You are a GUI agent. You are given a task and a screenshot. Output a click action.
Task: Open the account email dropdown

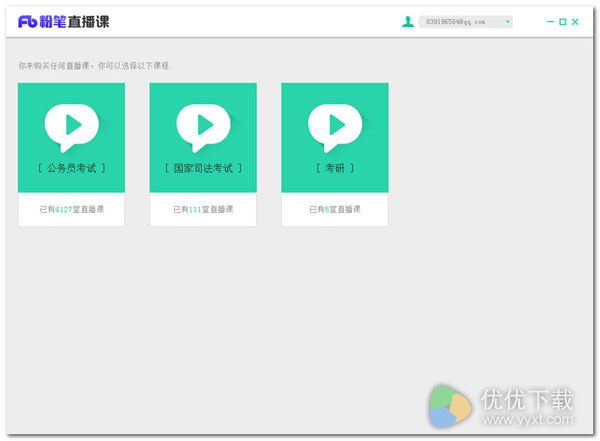[466, 21]
